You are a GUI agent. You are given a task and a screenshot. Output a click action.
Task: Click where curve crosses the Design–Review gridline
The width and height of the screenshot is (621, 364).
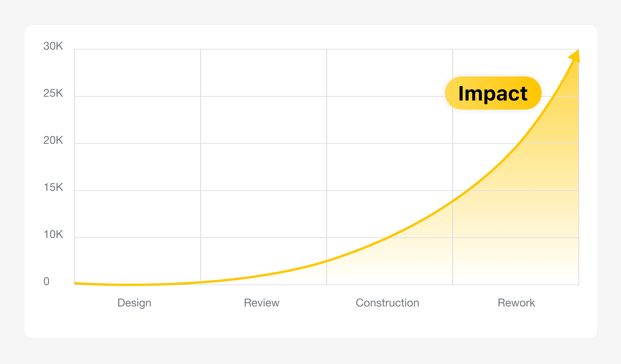(x=201, y=282)
